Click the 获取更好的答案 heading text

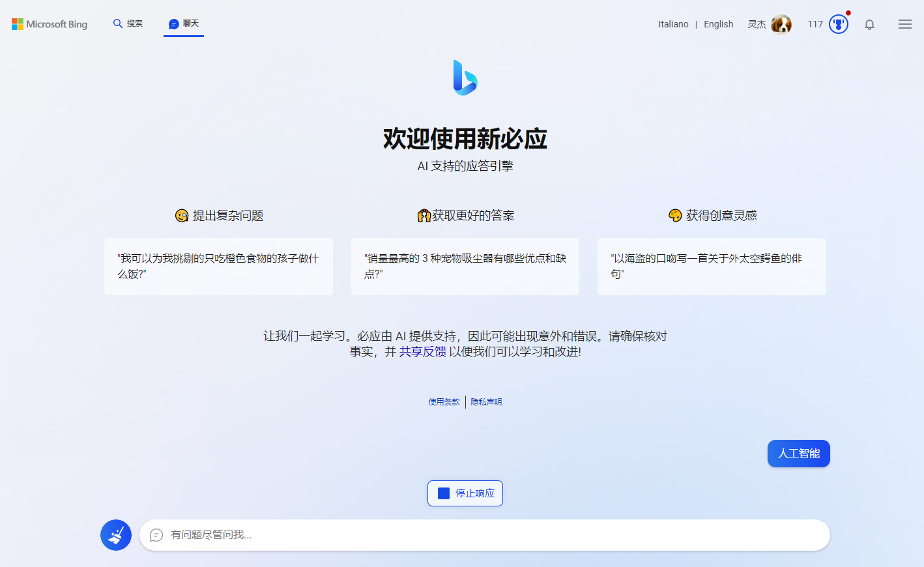click(473, 216)
